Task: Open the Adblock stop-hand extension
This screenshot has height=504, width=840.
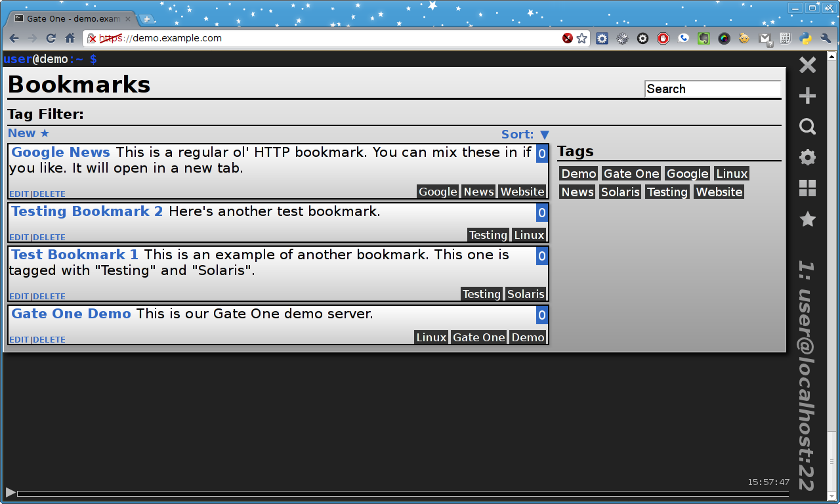Action: click(663, 38)
